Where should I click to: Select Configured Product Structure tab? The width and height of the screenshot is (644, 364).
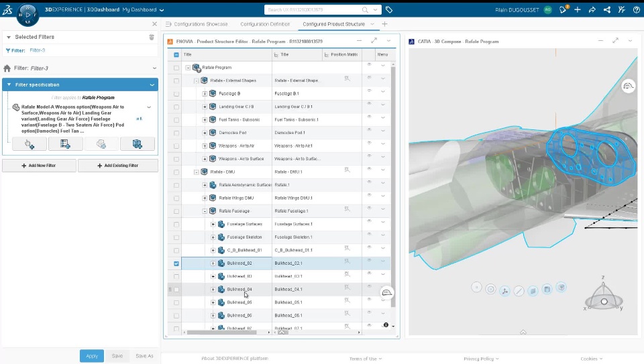click(x=333, y=24)
